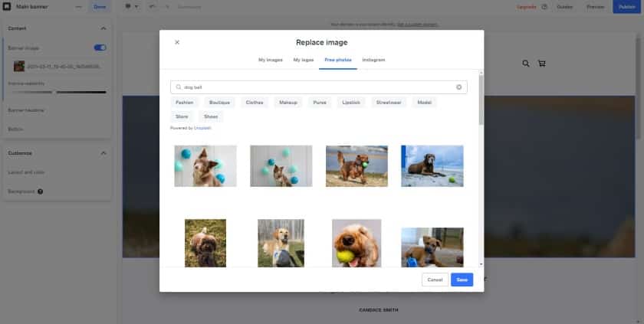Image resolution: width=644 pixels, height=324 pixels.
Task: Choose the dark brown dog on grass photo
Action: point(205,244)
